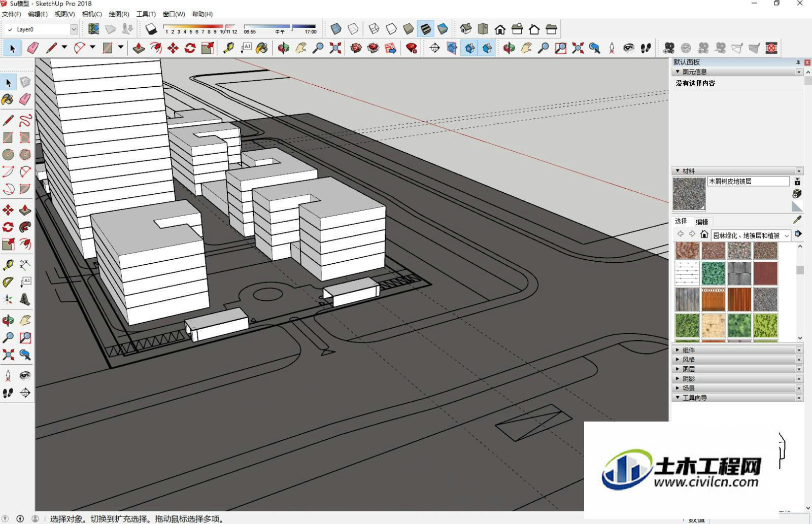Toggle X-ray face style
The width and height of the screenshot is (812, 524).
click(336, 29)
